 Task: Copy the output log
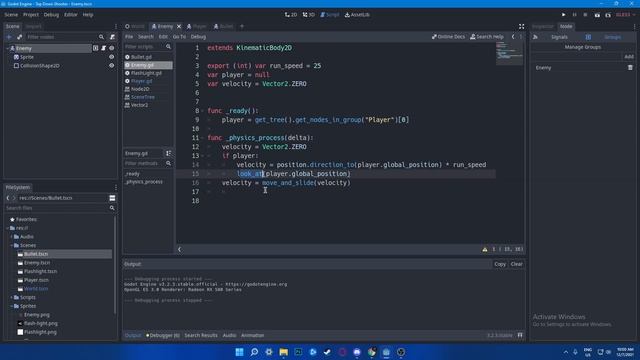(x=500, y=264)
